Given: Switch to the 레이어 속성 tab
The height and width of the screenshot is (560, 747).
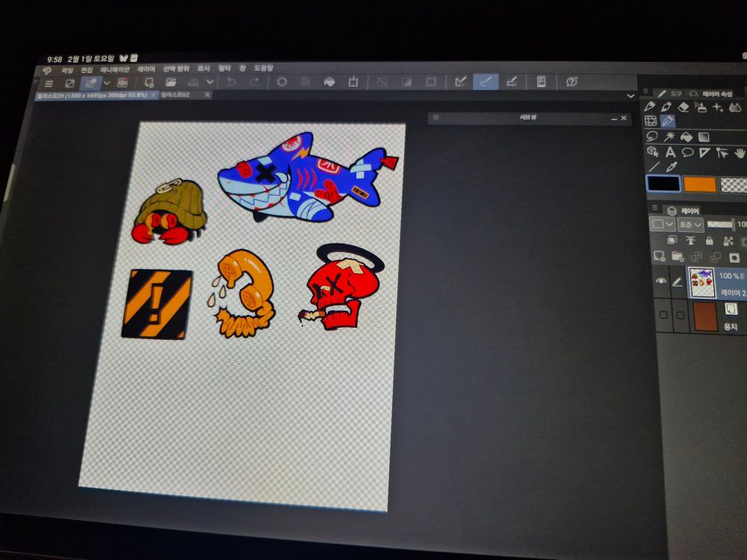Looking at the screenshot, I should point(712,94).
